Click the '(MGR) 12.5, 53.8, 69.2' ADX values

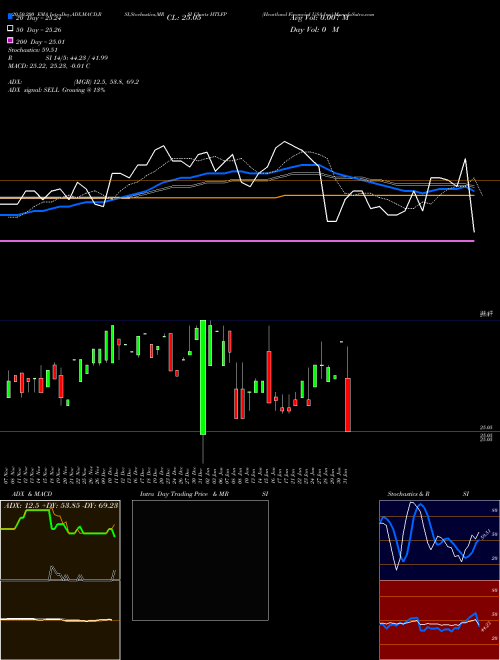106,82
